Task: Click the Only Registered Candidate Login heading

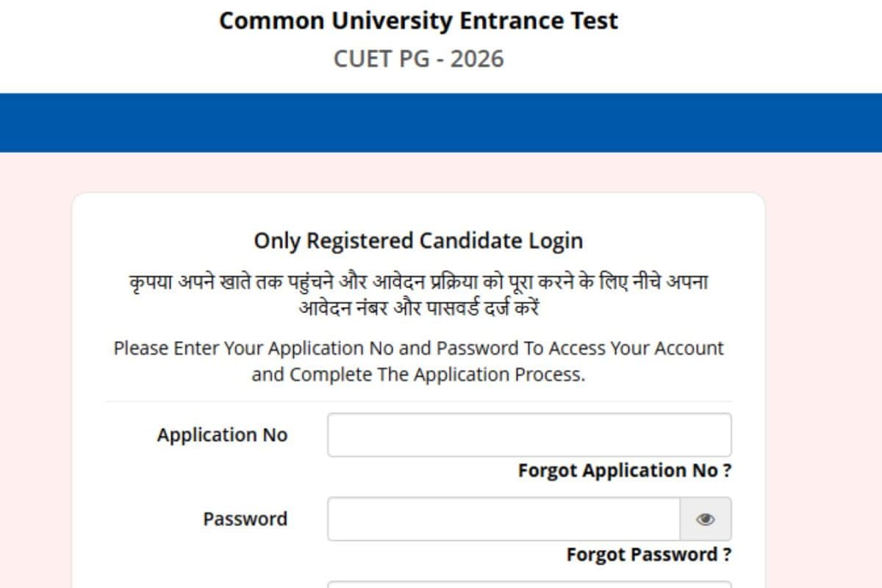Action: coord(418,240)
